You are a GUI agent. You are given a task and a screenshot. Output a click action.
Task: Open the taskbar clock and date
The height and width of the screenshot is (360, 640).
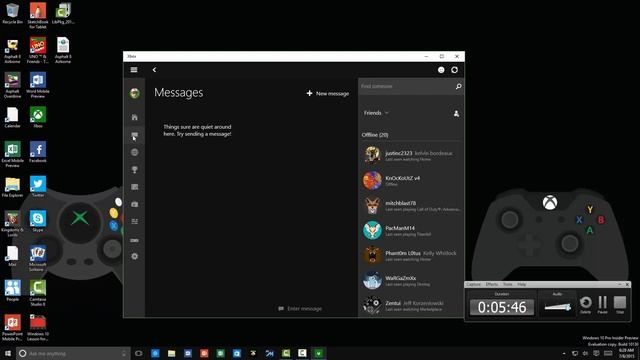point(626,353)
